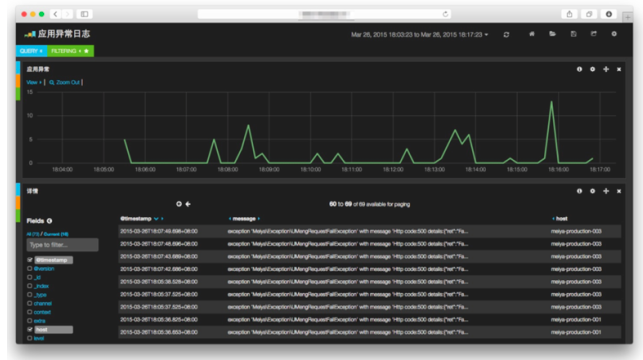Uncheck the @timestamp field checkbox
This screenshot has height=360, width=643.
tap(30, 260)
